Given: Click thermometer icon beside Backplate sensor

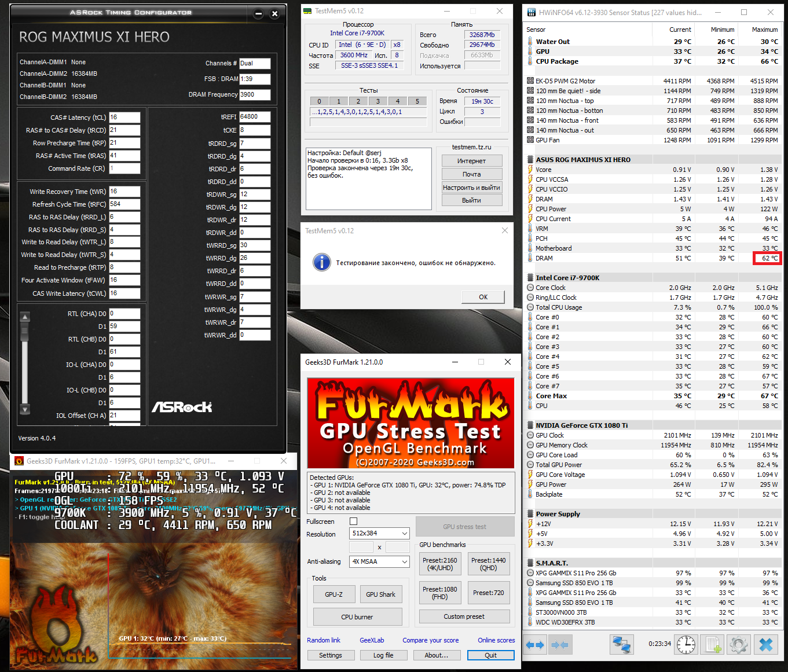Looking at the screenshot, I should click(530, 494).
